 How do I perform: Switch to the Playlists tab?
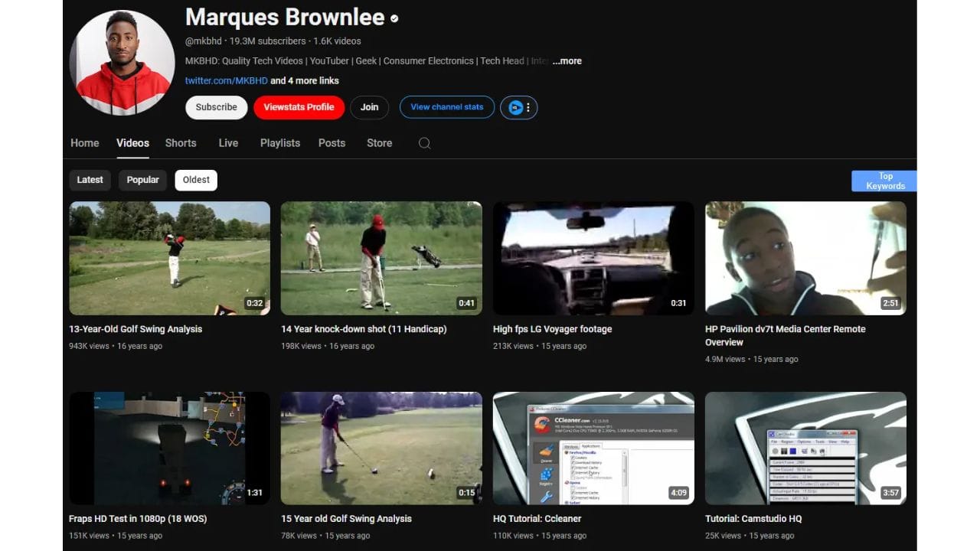(x=280, y=143)
